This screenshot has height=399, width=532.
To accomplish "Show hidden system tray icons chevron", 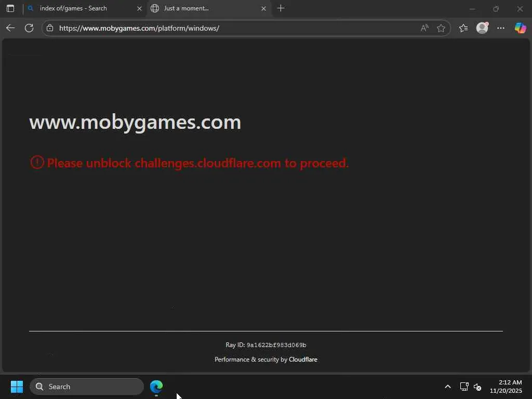I will tap(448, 387).
